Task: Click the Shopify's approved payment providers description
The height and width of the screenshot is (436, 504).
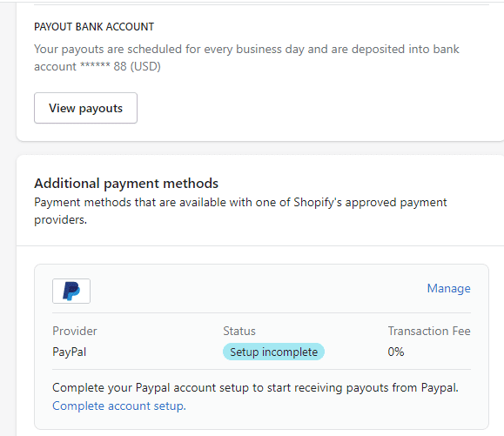Action: pos(240,211)
